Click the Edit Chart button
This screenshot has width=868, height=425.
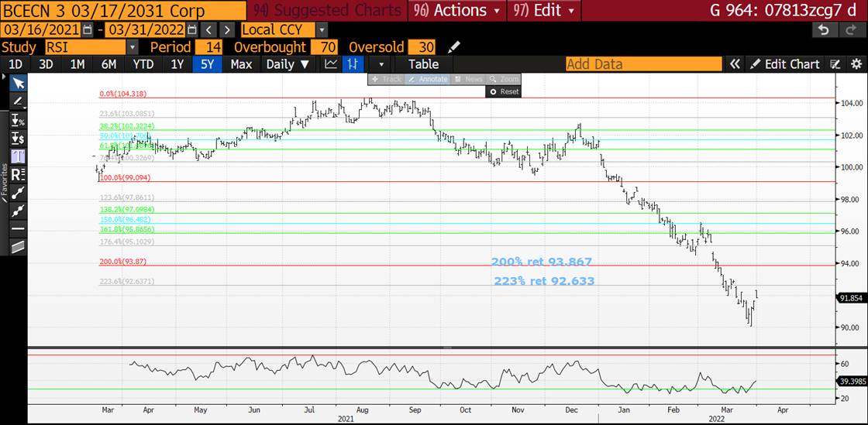point(784,64)
